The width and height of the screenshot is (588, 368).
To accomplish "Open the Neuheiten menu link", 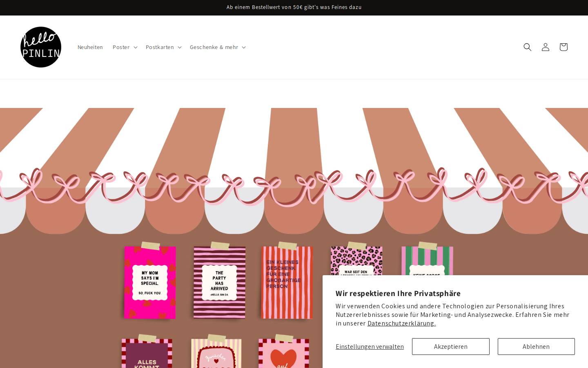I will tap(90, 47).
